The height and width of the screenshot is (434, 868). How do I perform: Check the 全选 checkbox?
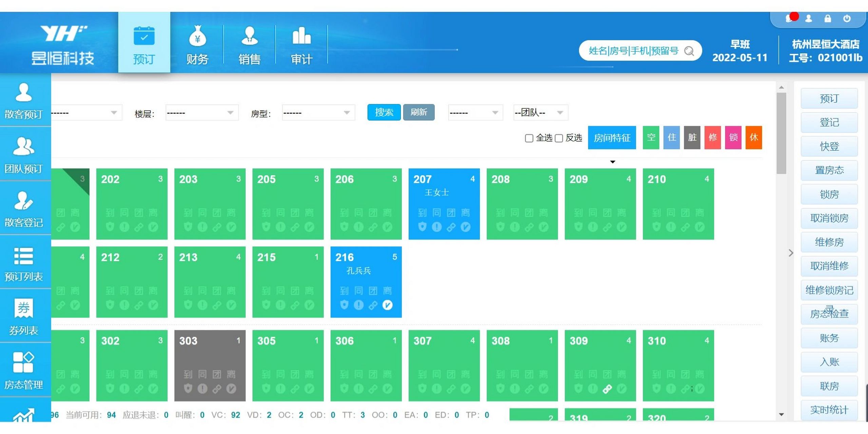click(x=529, y=138)
